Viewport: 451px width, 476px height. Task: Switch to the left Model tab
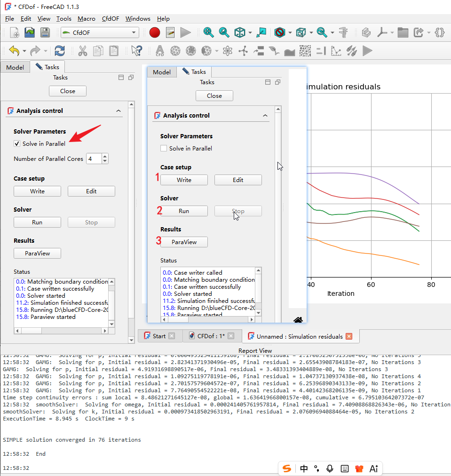click(x=15, y=67)
